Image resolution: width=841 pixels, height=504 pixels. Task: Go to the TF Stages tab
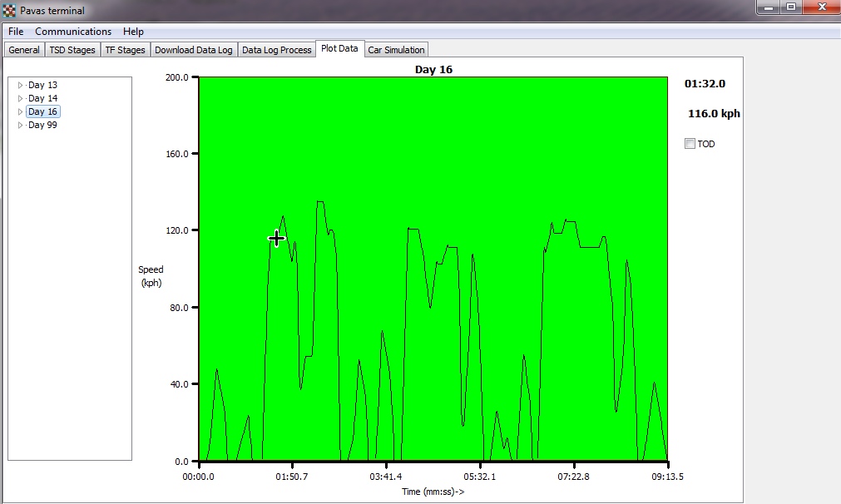(x=125, y=50)
